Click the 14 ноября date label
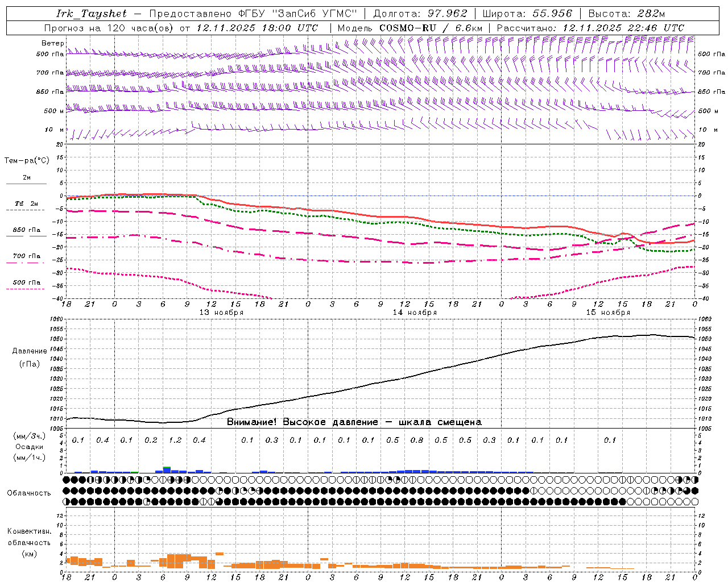The height and width of the screenshot is (582, 728). click(x=415, y=313)
